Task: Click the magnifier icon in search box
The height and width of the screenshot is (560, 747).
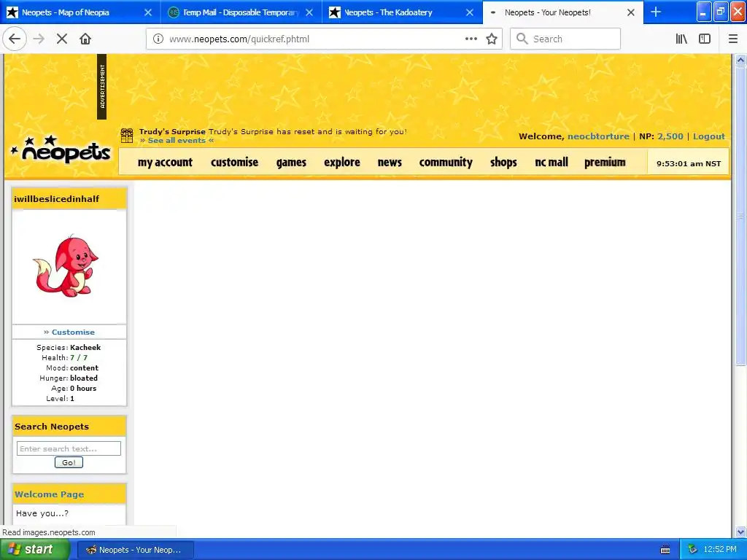Action: click(x=522, y=39)
